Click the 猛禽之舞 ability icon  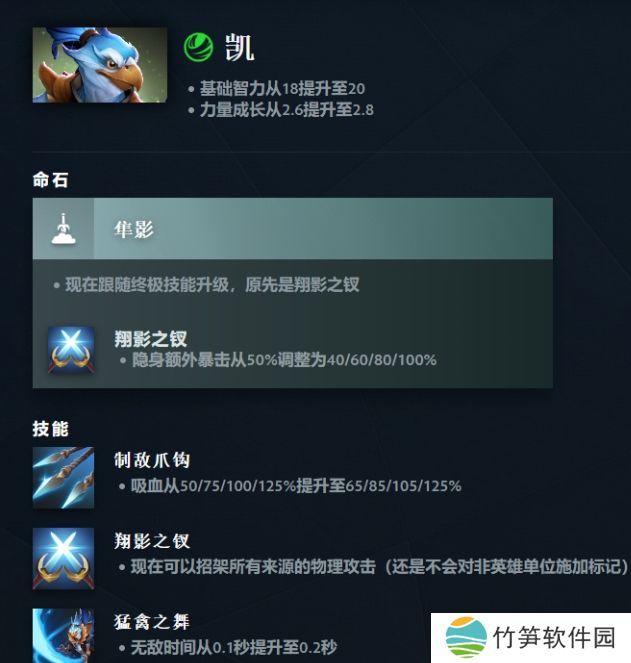click(x=63, y=636)
